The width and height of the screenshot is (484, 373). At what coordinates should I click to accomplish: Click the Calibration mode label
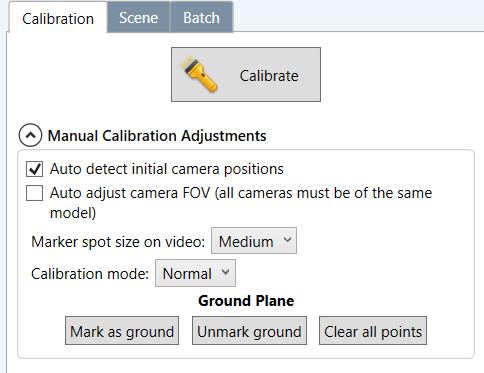pos(90,274)
